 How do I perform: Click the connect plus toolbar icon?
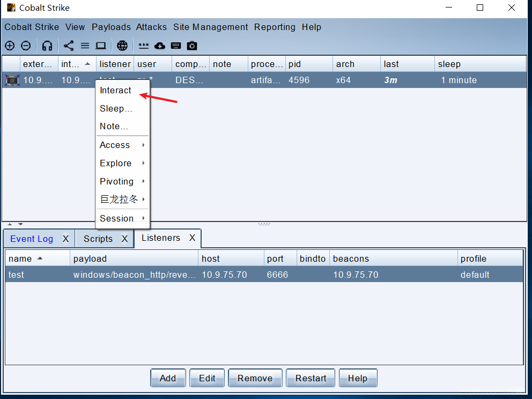(10, 46)
